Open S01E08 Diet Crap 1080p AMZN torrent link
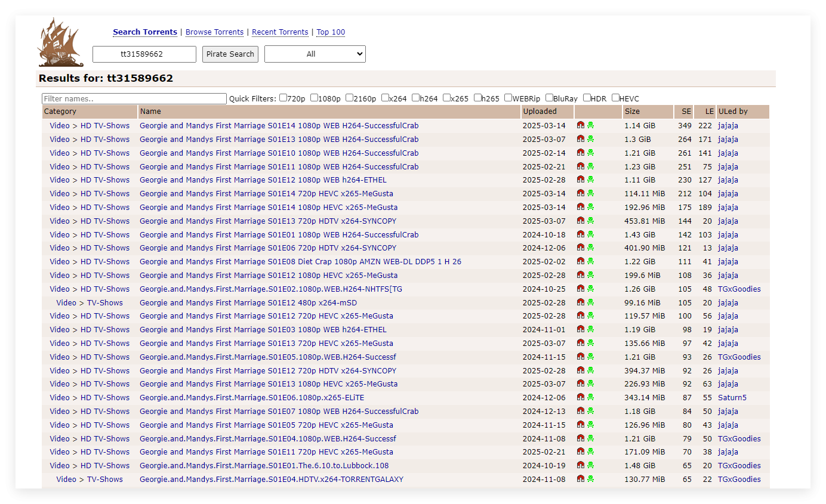This screenshot has height=504, width=826. point(300,261)
